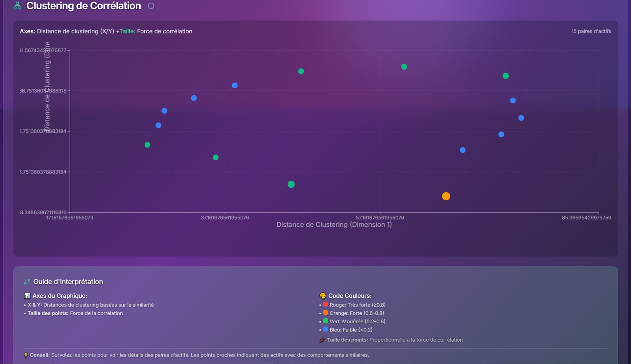Click the '15 paires d'actifs' label
The image size is (631, 364).
(591, 31)
